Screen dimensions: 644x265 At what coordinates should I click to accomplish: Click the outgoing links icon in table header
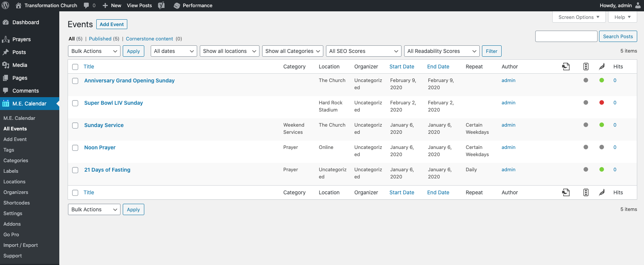tap(566, 67)
